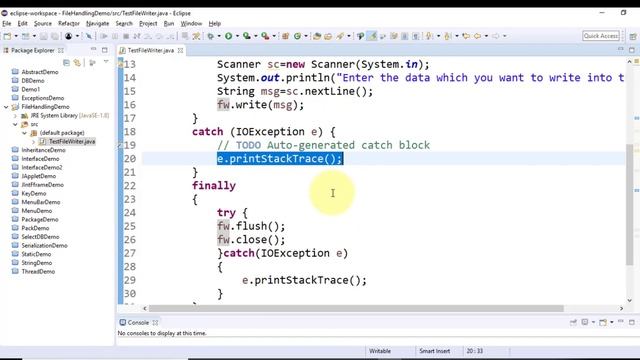Image resolution: width=640 pixels, height=360 pixels.
Task: Toggle Mark Occurrences highlighter icon
Action: pyautogui.click(x=372, y=36)
